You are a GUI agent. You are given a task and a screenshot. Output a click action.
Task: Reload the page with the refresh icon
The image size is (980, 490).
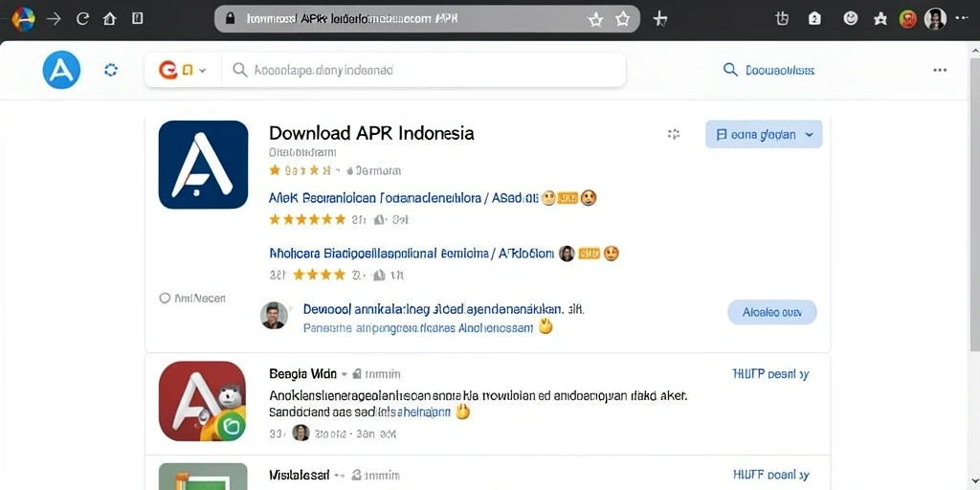82,19
